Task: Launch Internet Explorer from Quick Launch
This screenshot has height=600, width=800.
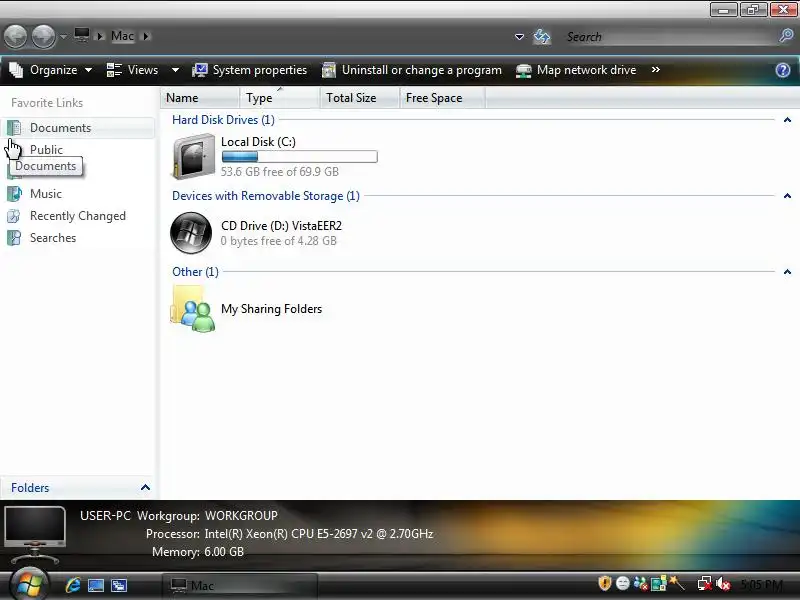Action: pos(73,585)
